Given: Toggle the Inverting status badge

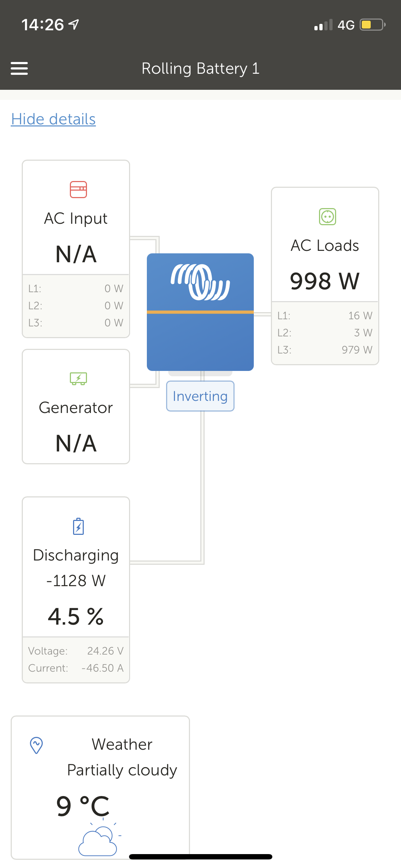Looking at the screenshot, I should coord(200,396).
